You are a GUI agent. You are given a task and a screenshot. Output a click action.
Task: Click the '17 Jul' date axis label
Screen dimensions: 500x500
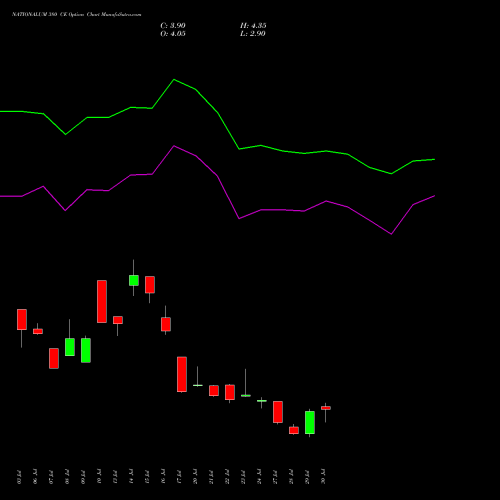point(179,477)
